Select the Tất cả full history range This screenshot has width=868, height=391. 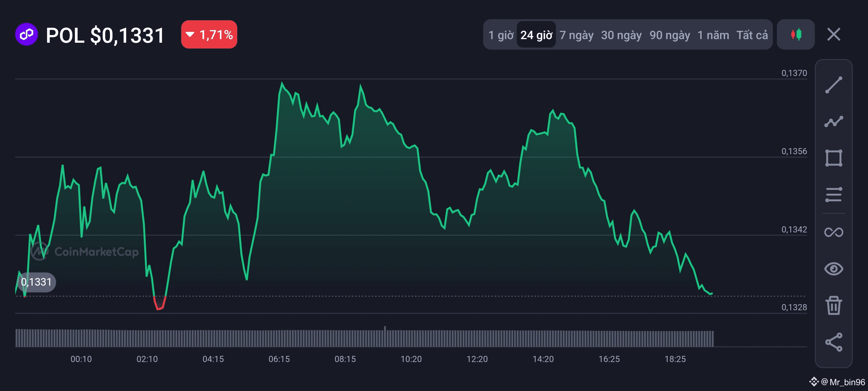[752, 35]
